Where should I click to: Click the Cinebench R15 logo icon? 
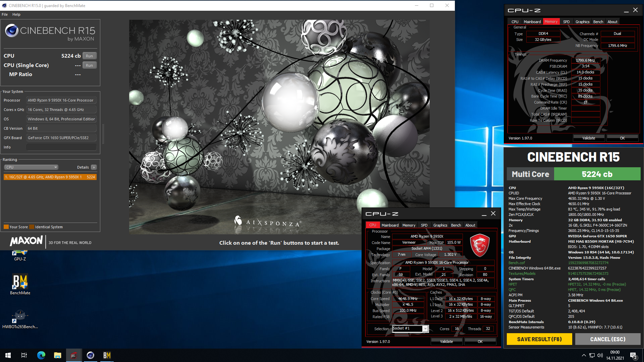point(12,31)
